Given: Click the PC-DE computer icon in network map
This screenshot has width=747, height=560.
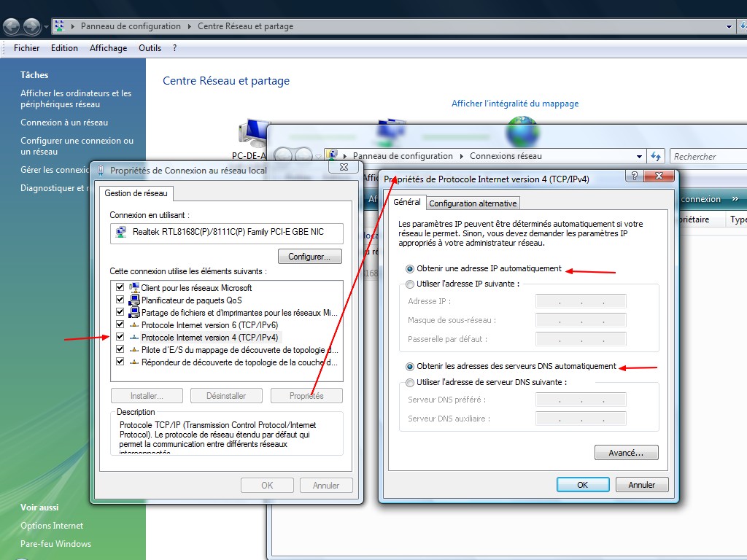Looking at the screenshot, I should (x=253, y=133).
